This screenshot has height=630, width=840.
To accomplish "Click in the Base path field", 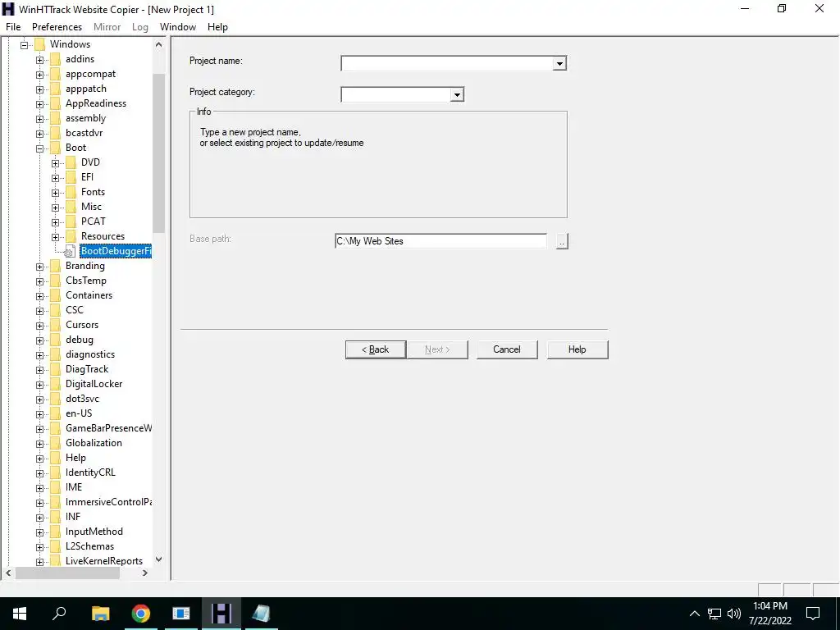I will pyautogui.click(x=441, y=241).
